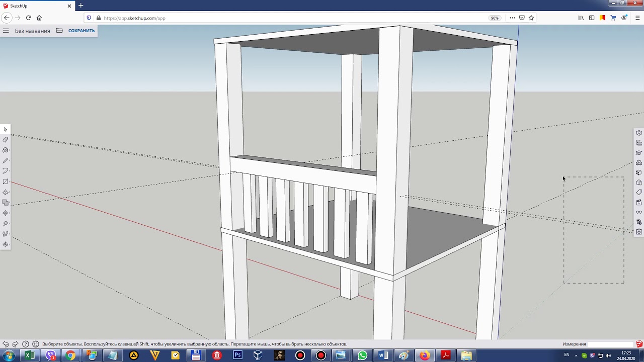Redo using the status bar arrow
Screen dimensions: 644x362
15,344
